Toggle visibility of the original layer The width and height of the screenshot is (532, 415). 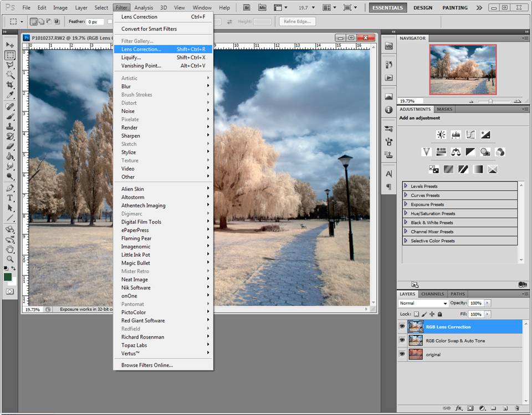402,355
